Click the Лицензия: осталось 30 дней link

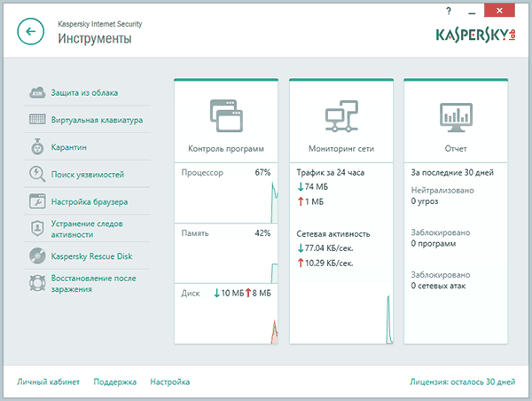[463, 382]
